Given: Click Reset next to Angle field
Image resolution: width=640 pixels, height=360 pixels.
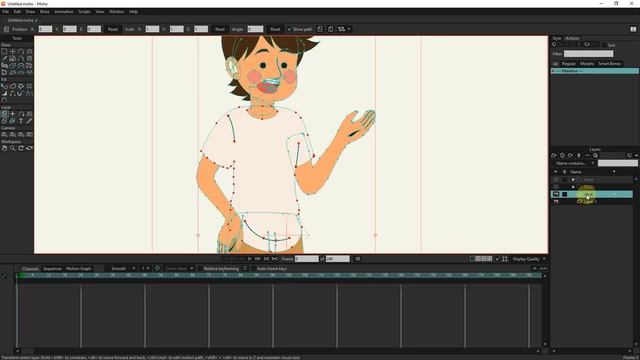Looking at the screenshot, I should point(275,29).
